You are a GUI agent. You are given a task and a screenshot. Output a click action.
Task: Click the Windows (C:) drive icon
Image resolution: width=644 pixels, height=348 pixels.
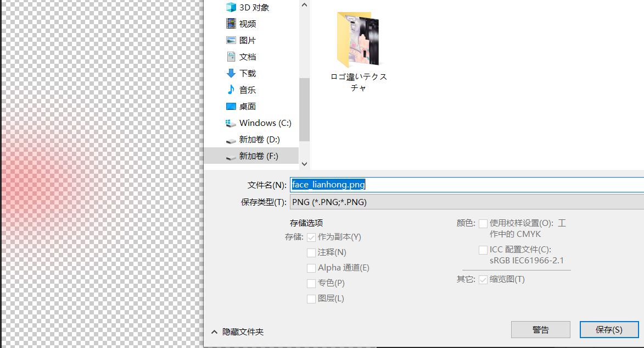pyautogui.click(x=231, y=123)
